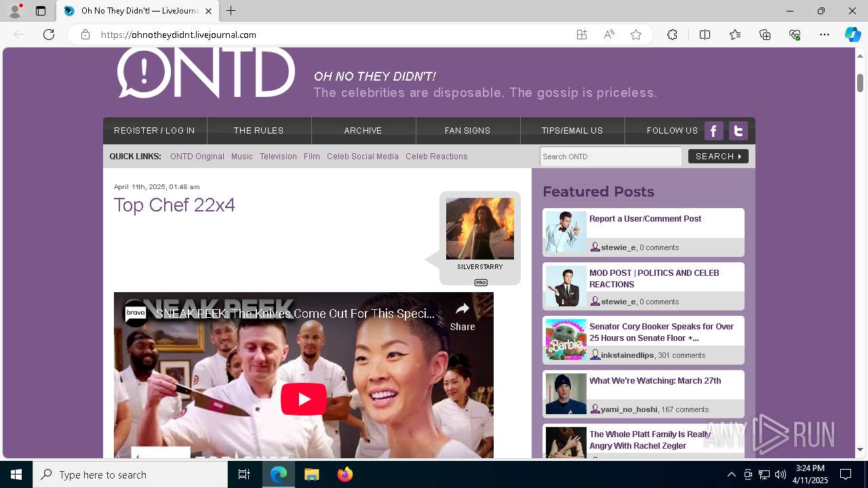Toggle Edge split screen

(705, 35)
